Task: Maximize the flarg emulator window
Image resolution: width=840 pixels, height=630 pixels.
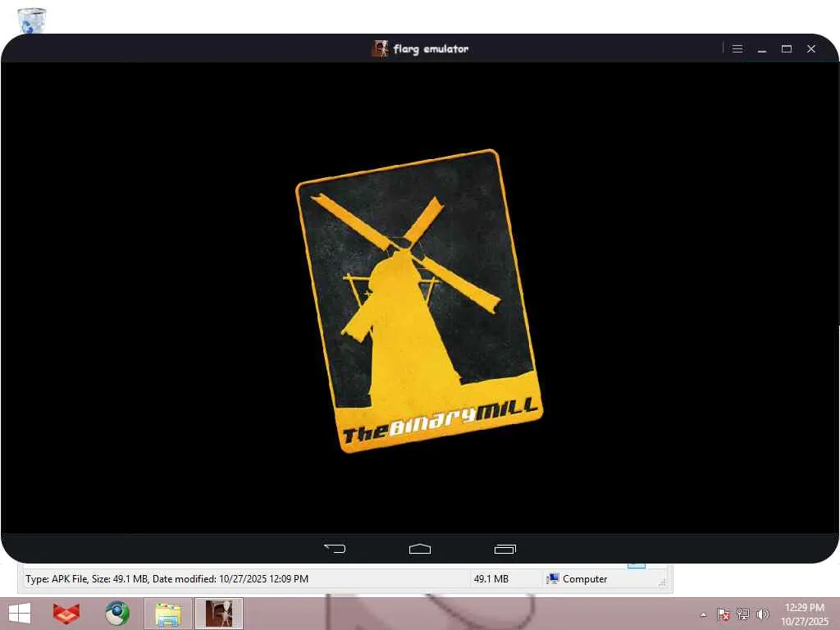Action: tap(787, 48)
